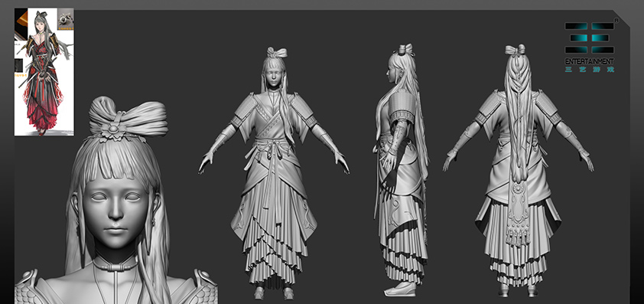
Task: Click the registered trademark symbol above logo
Action: pos(616,20)
